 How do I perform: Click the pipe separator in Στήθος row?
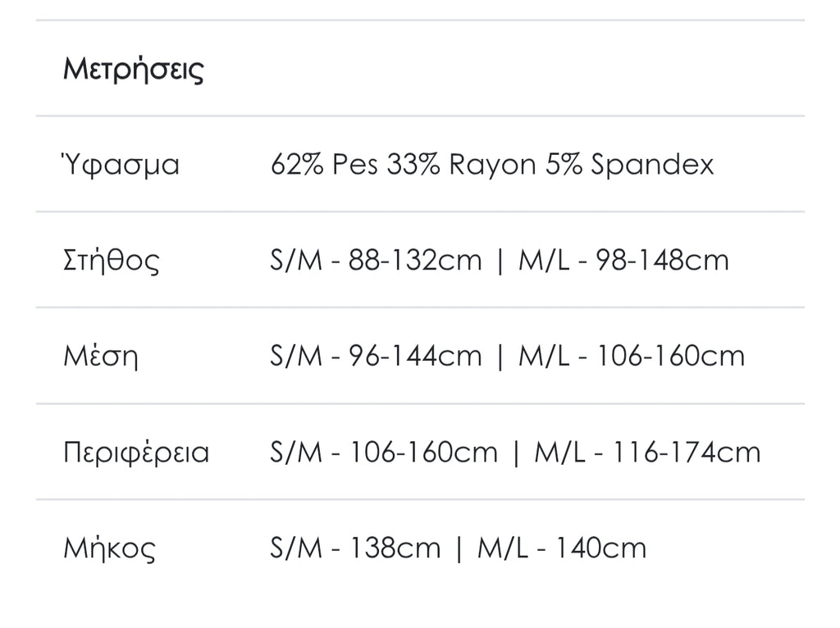[500, 261]
